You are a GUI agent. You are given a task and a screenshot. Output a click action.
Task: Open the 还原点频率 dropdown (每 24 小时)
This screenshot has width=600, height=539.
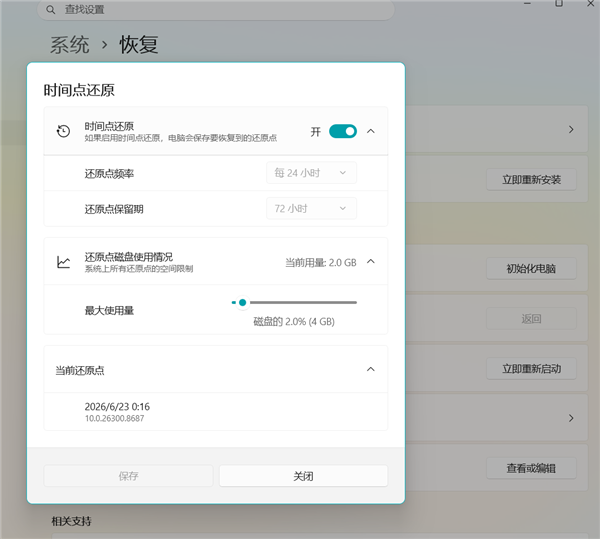(x=311, y=173)
